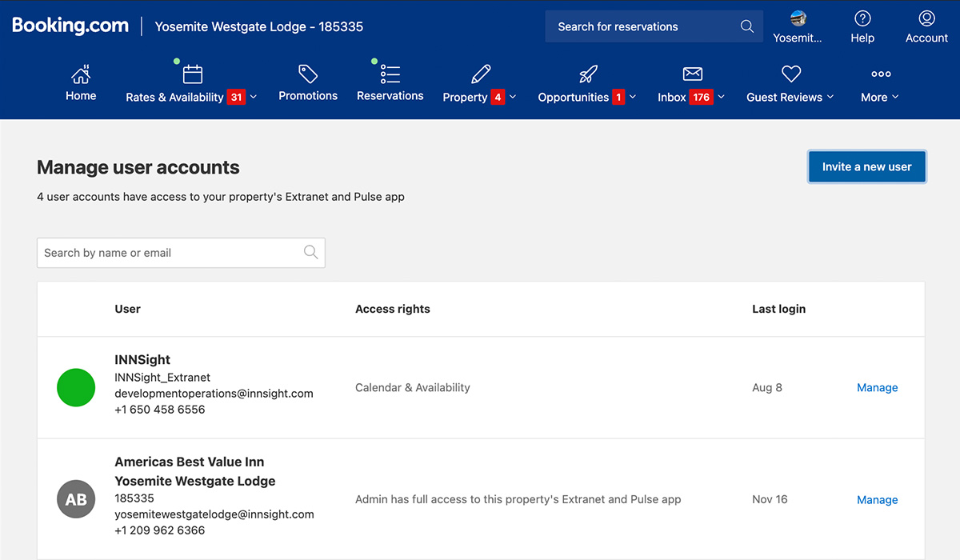
Task: Click magnifier icon in reservations search
Action: pos(747,26)
